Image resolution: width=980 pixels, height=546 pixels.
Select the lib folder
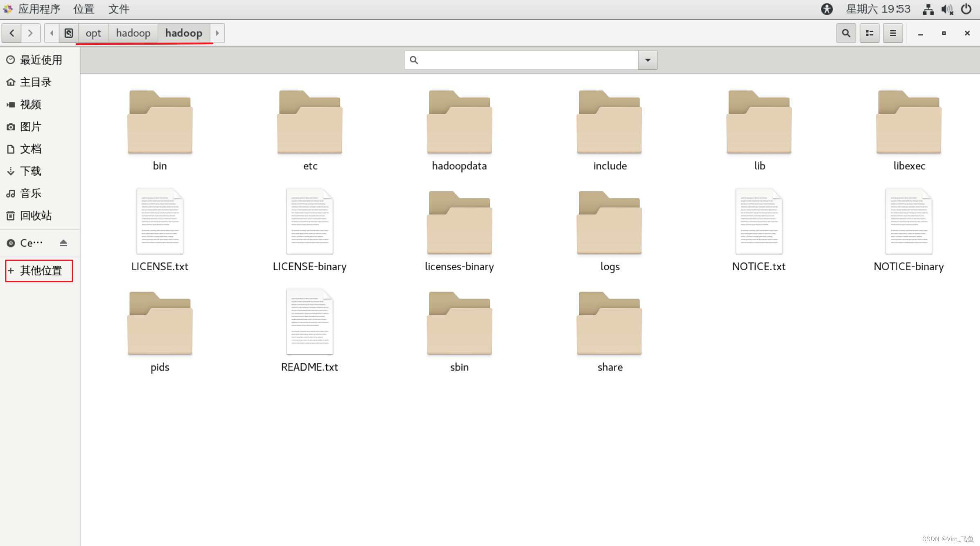[759, 131]
